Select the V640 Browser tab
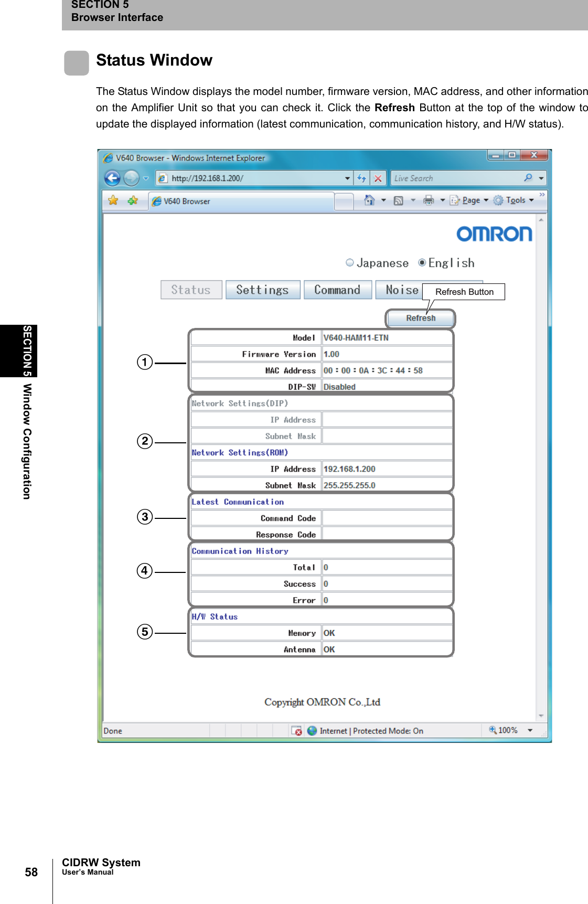Screen dimensions: 588x904 [x=241, y=201]
